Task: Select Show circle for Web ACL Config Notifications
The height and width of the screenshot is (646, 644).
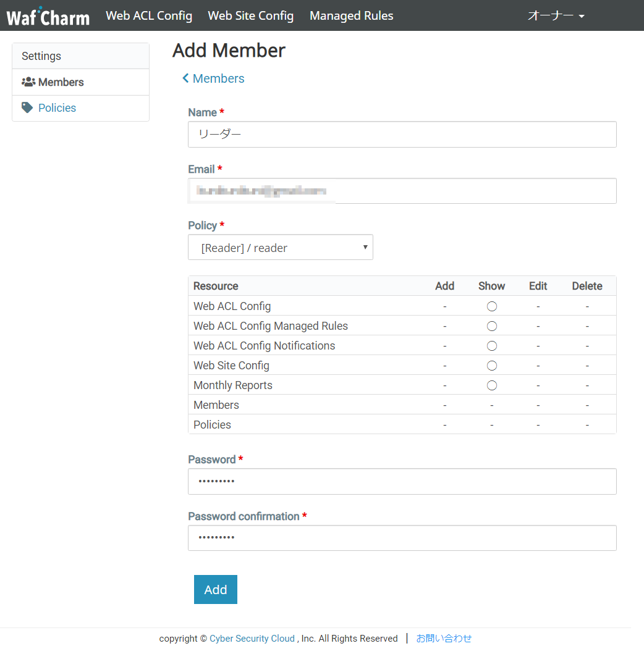Action: click(x=492, y=346)
